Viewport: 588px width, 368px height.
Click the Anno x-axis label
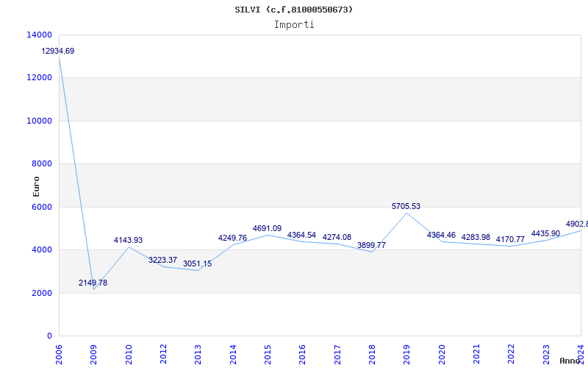coord(571,361)
